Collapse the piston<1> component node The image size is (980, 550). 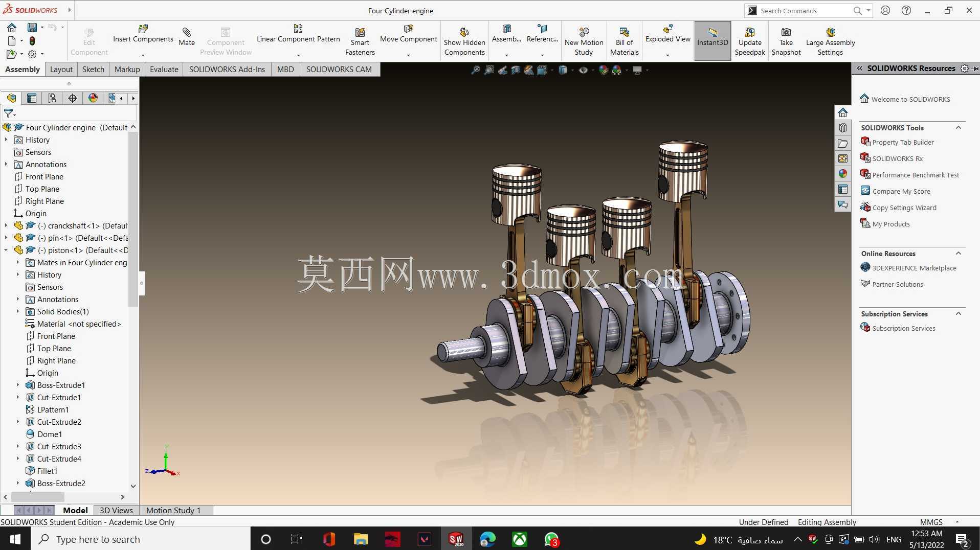6,250
